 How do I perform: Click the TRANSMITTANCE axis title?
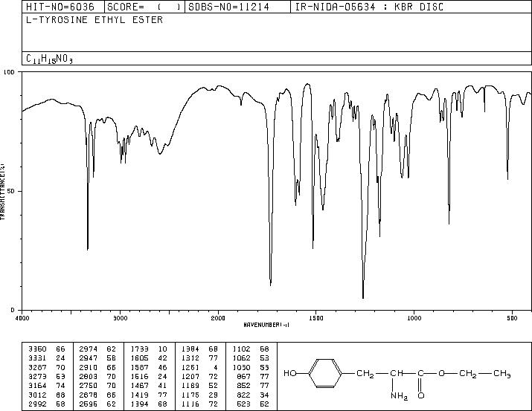pyautogui.click(x=2, y=192)
